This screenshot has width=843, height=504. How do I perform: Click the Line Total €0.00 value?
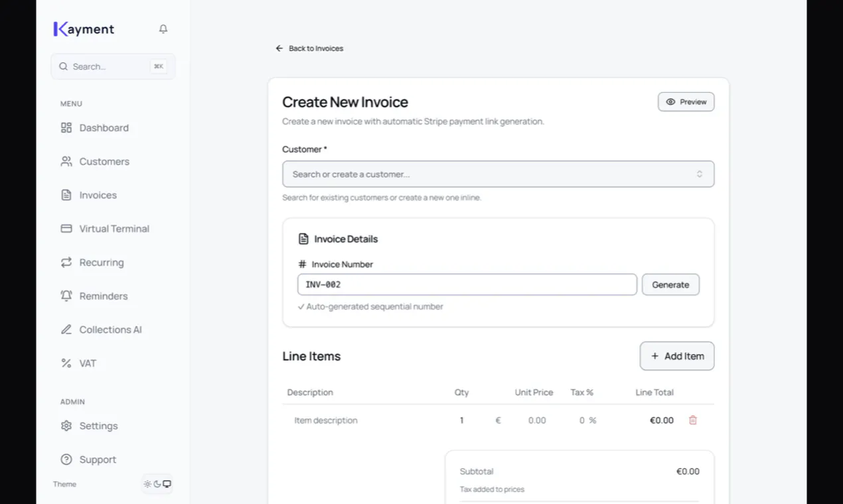[x=662, y=420]
